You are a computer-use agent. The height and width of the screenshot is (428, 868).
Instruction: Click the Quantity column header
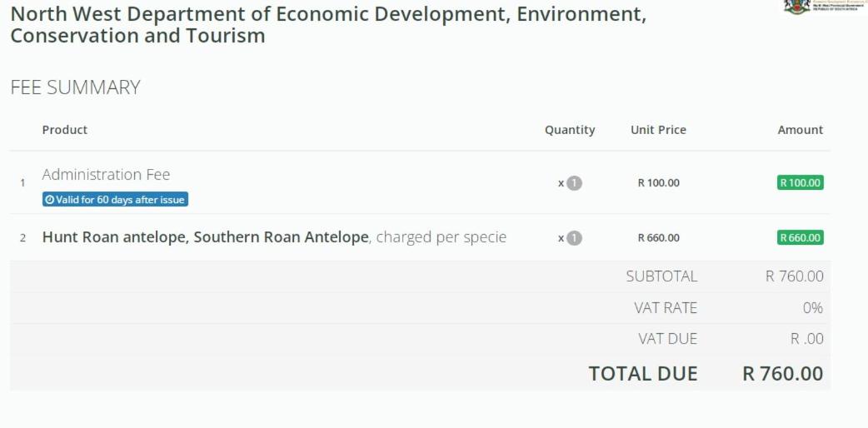(570, 130)
